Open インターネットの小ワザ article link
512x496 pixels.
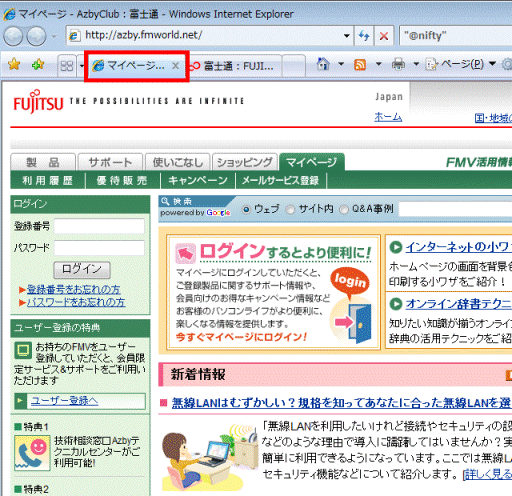(x=459, y=247)
